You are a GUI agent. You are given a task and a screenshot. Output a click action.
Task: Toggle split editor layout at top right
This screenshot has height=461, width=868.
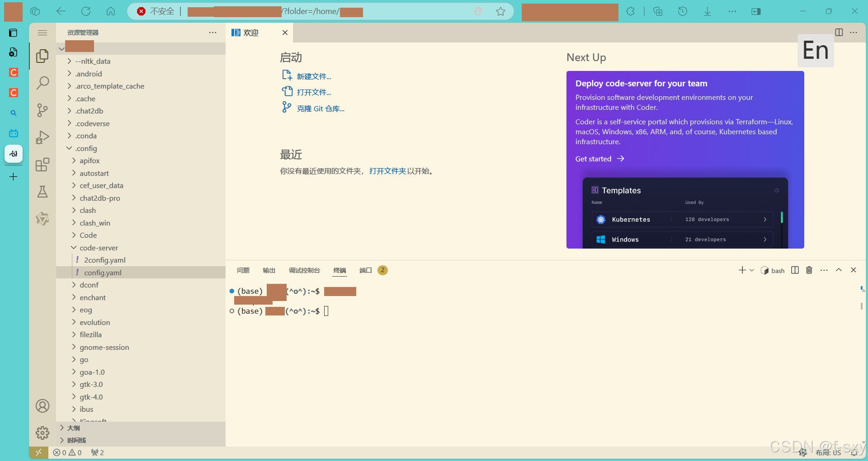pos(840,32)
